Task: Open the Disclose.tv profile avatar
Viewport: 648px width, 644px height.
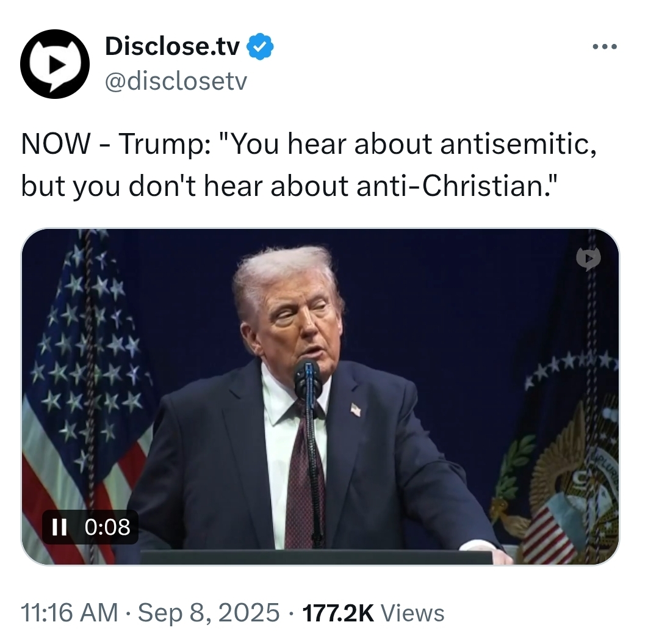Action: tap(54, 64)
